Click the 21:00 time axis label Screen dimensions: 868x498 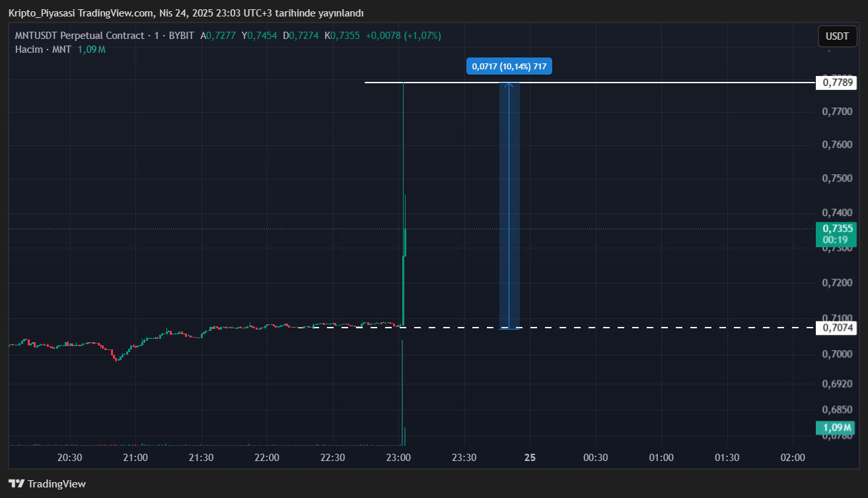pyautogui.click(x=135, y=458)
